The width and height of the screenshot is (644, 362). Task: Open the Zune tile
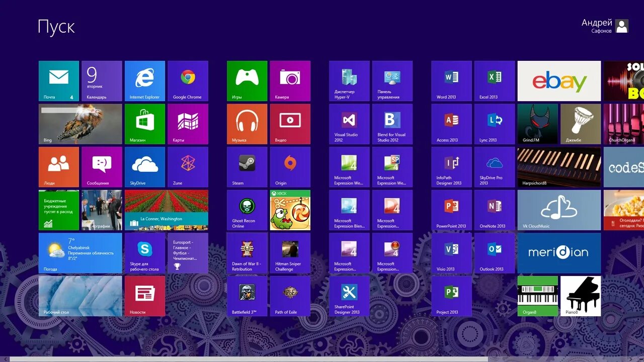point(188,167)
